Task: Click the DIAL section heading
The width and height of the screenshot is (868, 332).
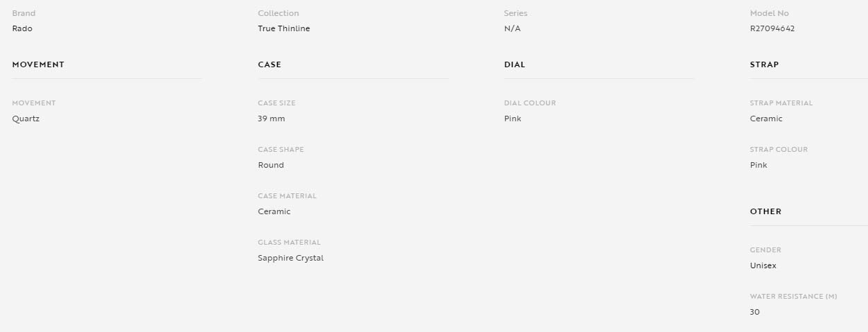Action: [515, 64]
